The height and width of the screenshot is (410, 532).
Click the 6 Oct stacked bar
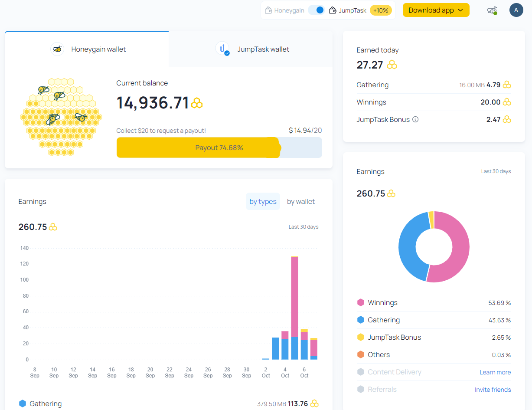point(304,344)
